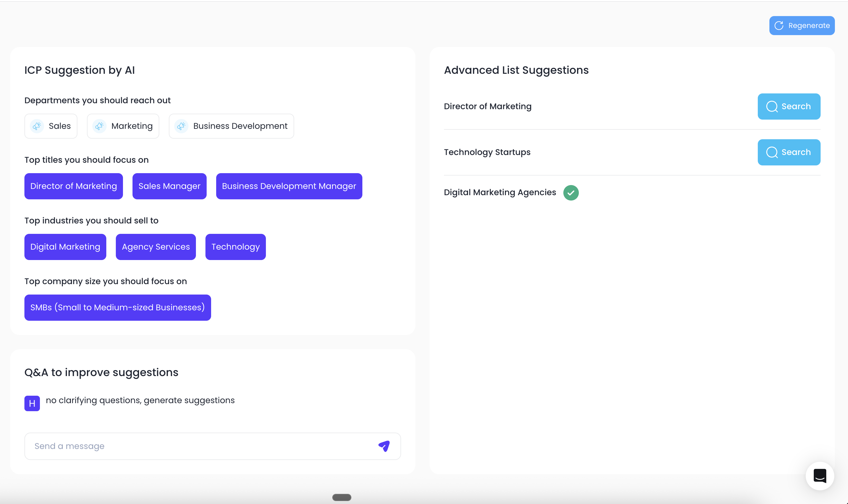Search for Technology Startups list
848x504 pixels.
coord(788,152)
